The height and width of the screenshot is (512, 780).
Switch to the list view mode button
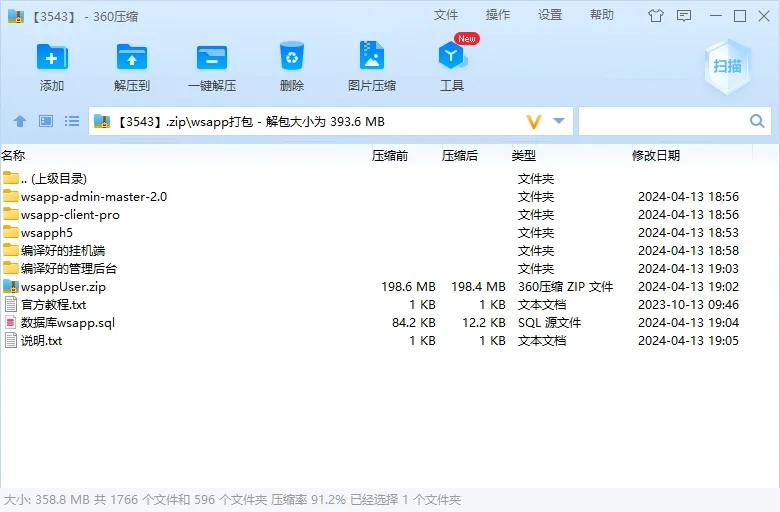pyautogui.click(x=72, y=121)
